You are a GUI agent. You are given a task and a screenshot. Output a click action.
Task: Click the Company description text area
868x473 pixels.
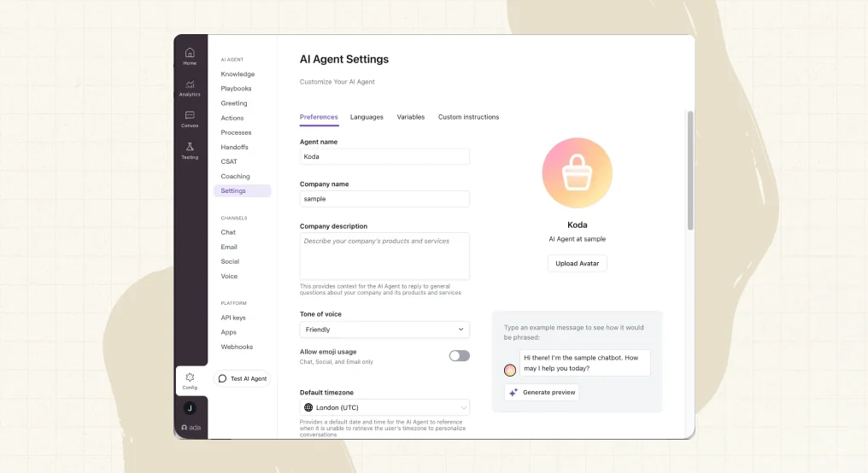tap(384, 256)
